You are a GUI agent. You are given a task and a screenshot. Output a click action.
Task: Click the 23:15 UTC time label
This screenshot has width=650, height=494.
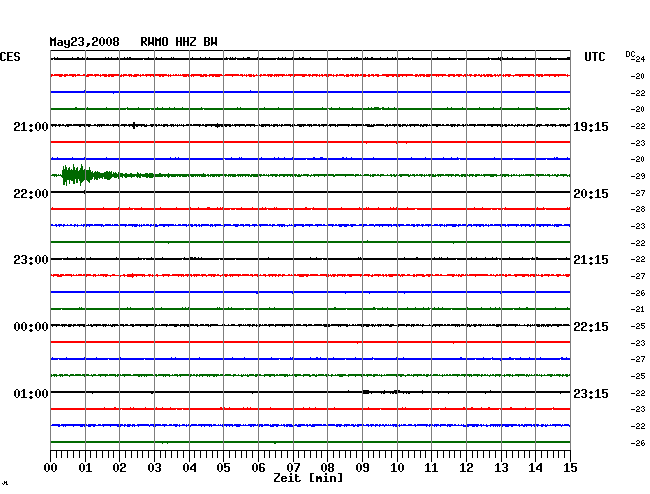coord(591,393)
